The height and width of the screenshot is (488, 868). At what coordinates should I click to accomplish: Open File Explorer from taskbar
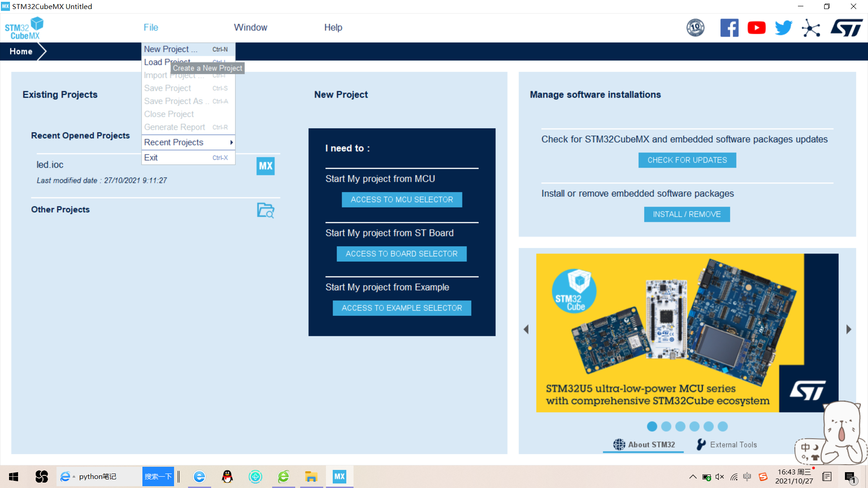coord(311,477)
